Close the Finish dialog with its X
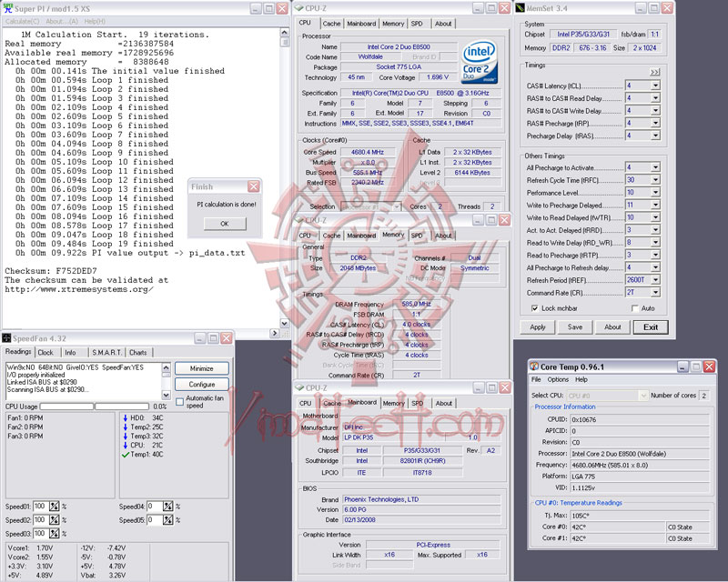 254,186
